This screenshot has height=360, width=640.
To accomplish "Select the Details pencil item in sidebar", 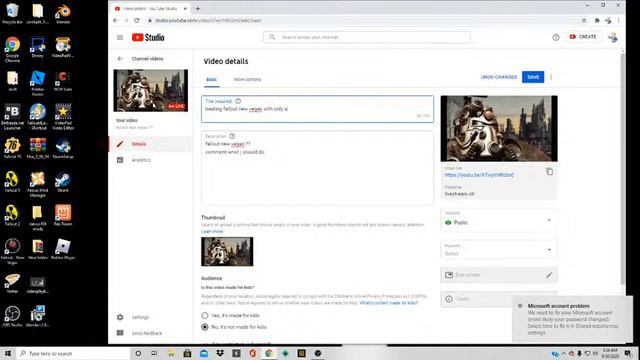I will pyautogui.click(x=151, y=144).
